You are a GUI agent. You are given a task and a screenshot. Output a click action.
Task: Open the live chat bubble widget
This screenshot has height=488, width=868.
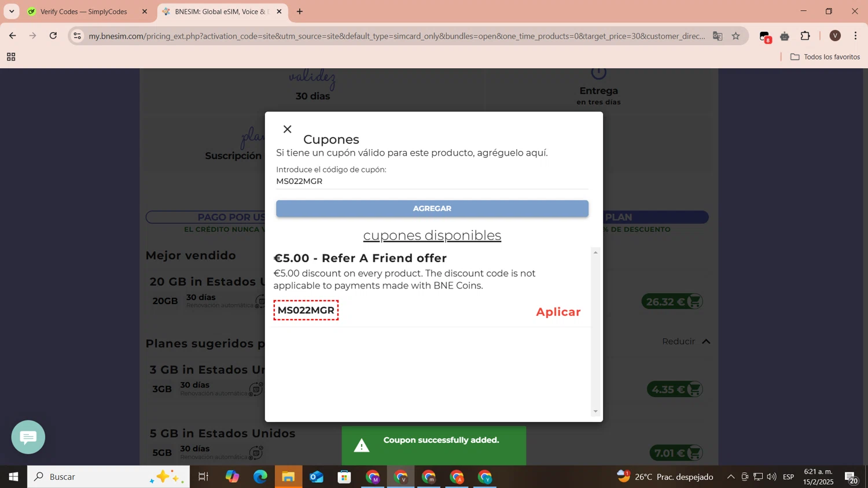(28, 437)
